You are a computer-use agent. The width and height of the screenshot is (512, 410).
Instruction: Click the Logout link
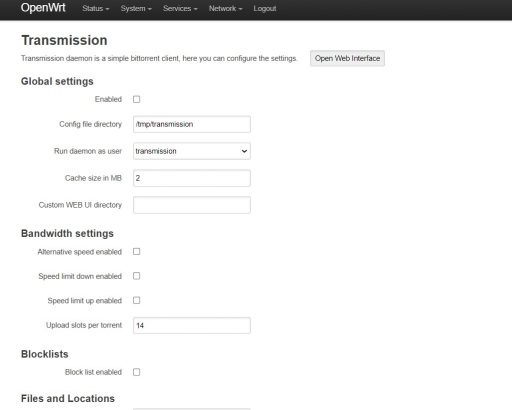(x=265, y=9)
